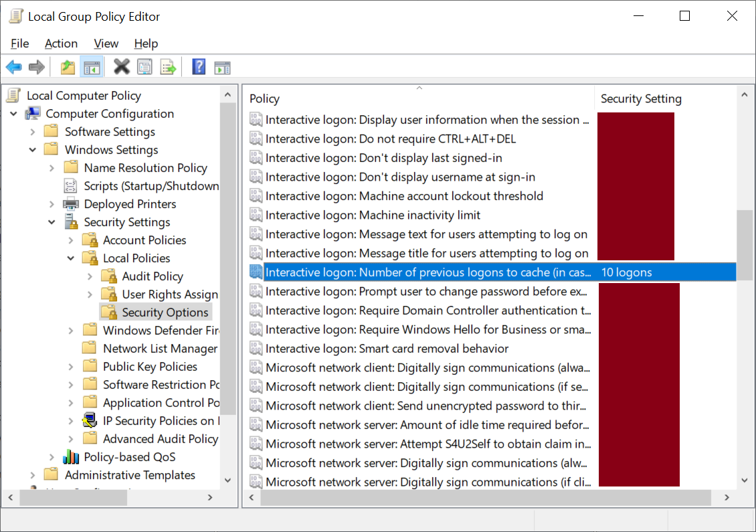Click the Export List toolbar icon

167,66
